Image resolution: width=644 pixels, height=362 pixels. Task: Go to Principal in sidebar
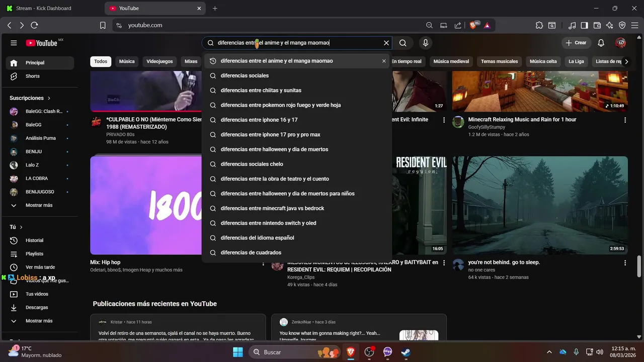tap(40, 63)
